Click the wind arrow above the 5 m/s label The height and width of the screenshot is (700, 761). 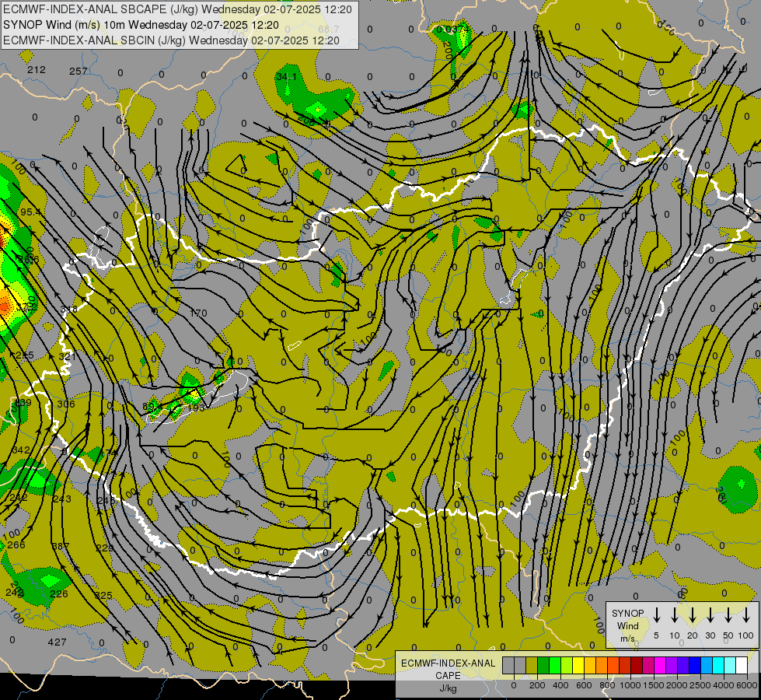pyautogui.click(x=657, y=615)
